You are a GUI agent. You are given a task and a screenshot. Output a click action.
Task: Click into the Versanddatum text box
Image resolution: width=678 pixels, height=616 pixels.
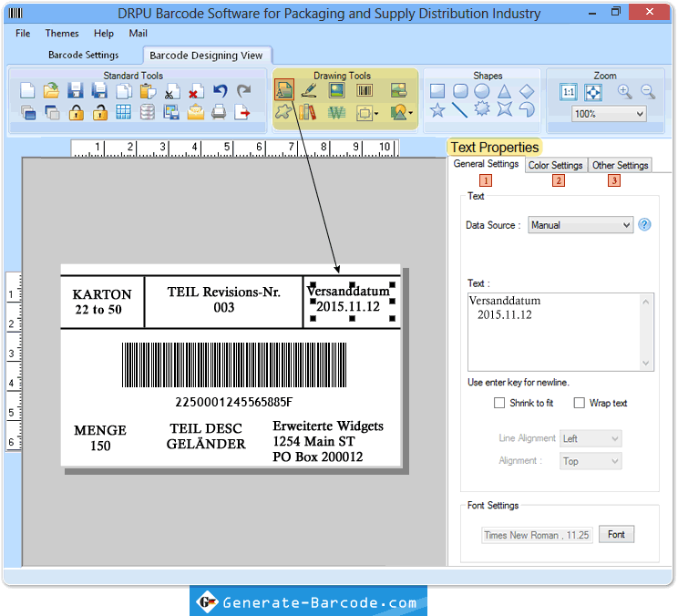(560, 332)
